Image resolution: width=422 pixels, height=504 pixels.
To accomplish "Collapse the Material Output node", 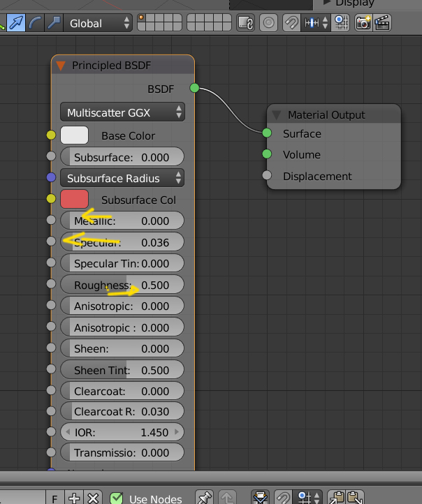I will pos(276,114).
